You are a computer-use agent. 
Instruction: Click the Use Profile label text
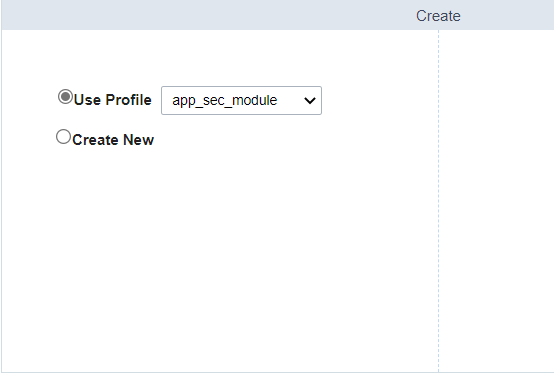coord(113,100)
